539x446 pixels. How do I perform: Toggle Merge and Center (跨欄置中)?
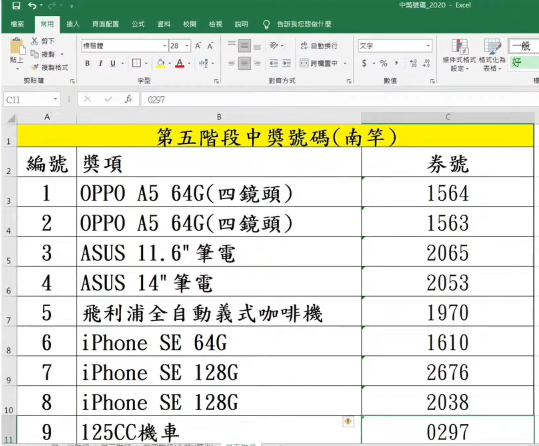[319, 63]
